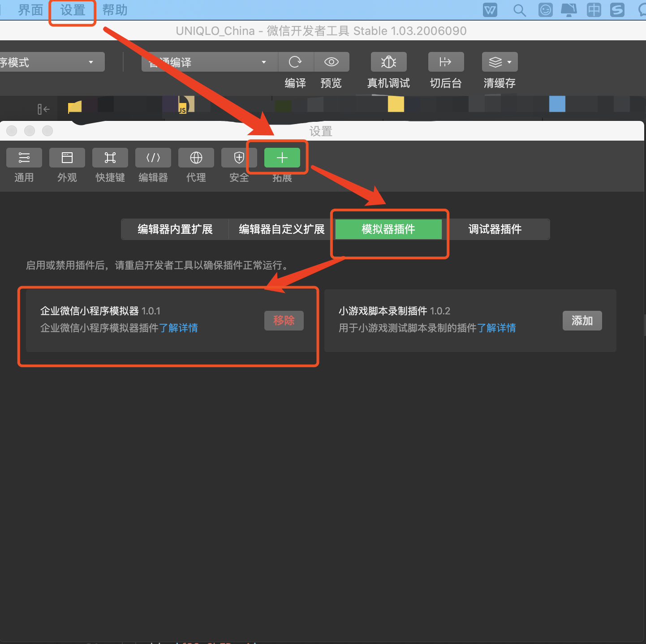The width and height of the screenshot is (646, 644).
Task: Click the 预览 eye icon
Action: [x=332, y=62]
